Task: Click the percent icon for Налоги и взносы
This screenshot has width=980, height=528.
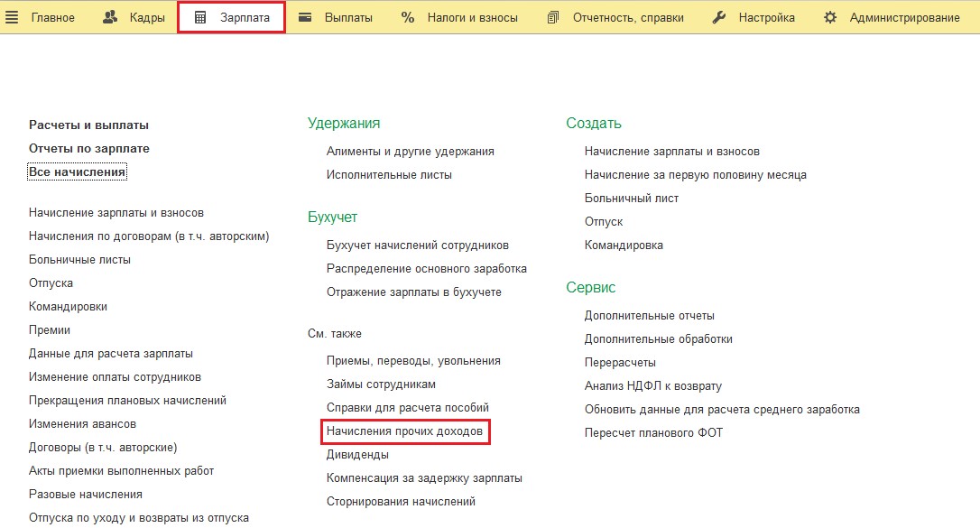Action: click(x=408, y=18)
